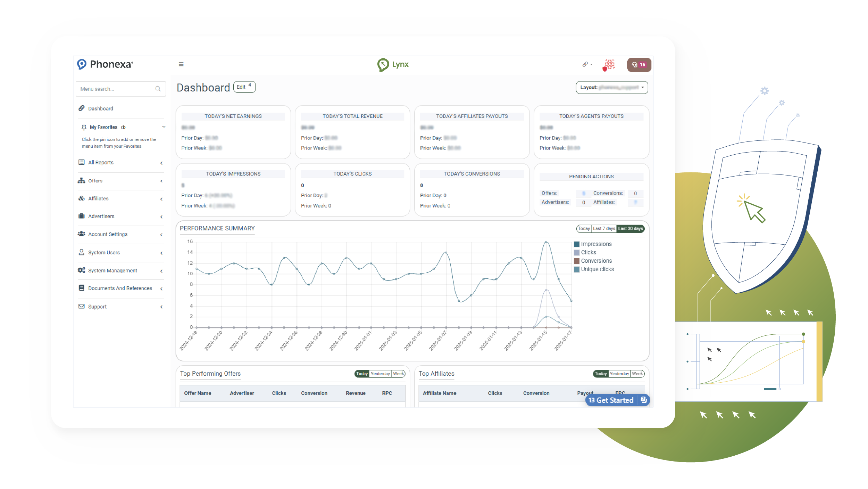Image resolution: width=868 pixels, height=489 pixels.
Task: Open the Affiliates sidebar menu item
Action: (x=98, y=198)
